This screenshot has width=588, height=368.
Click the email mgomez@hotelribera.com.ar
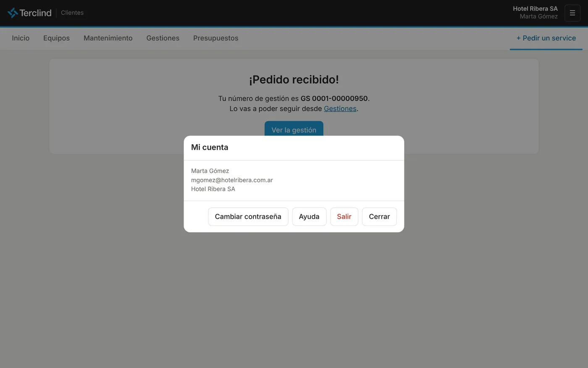click(232, 180)
